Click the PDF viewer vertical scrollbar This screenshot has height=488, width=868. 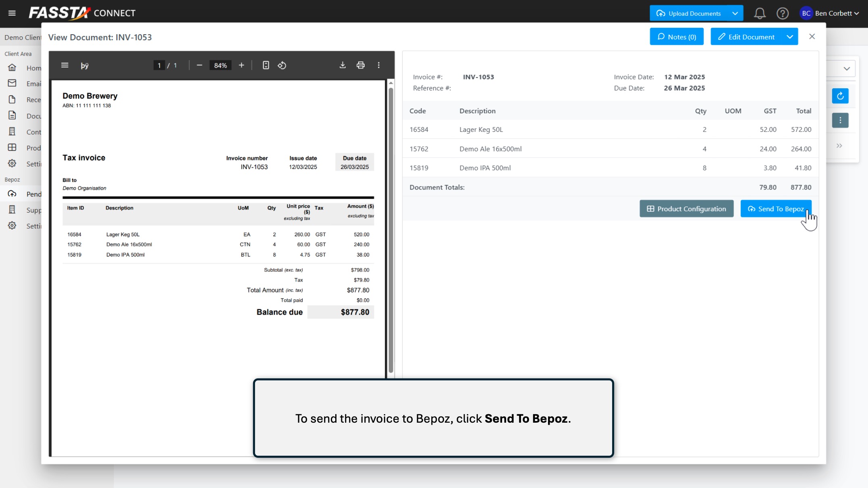point(391,230)
